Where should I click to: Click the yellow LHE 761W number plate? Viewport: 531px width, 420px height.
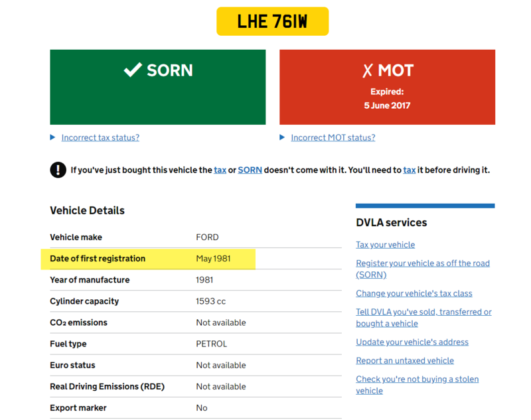click(x=272, y=22)
